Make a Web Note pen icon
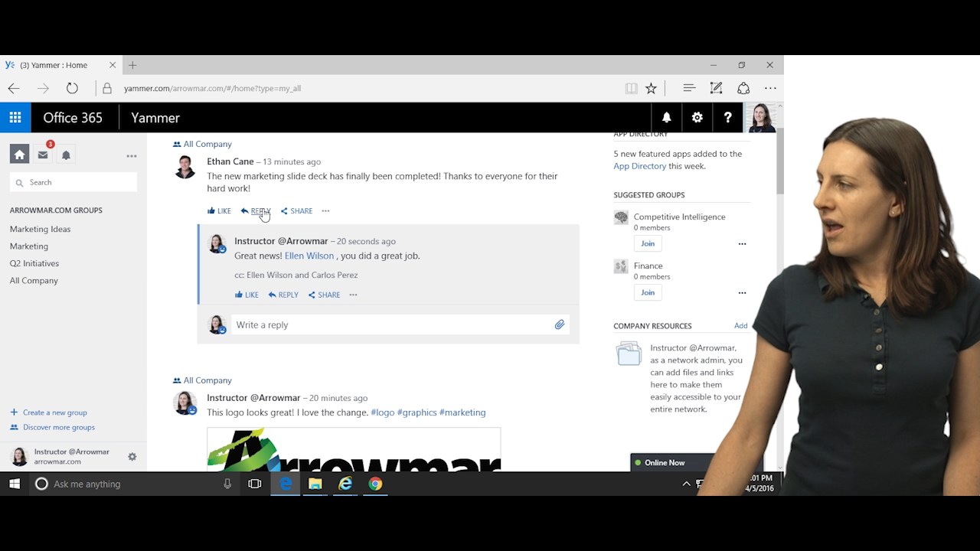The image size is (980, 551). tap(716, 88)
